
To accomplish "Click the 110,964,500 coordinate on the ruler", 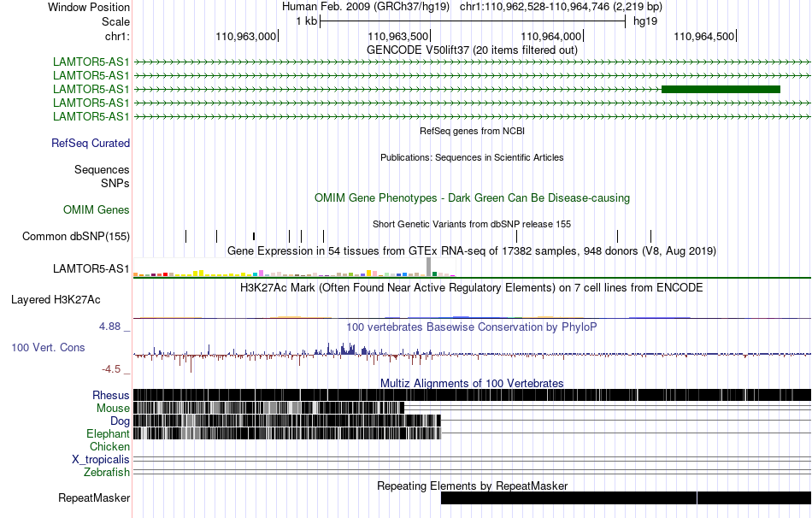I will tap(704, 36).
